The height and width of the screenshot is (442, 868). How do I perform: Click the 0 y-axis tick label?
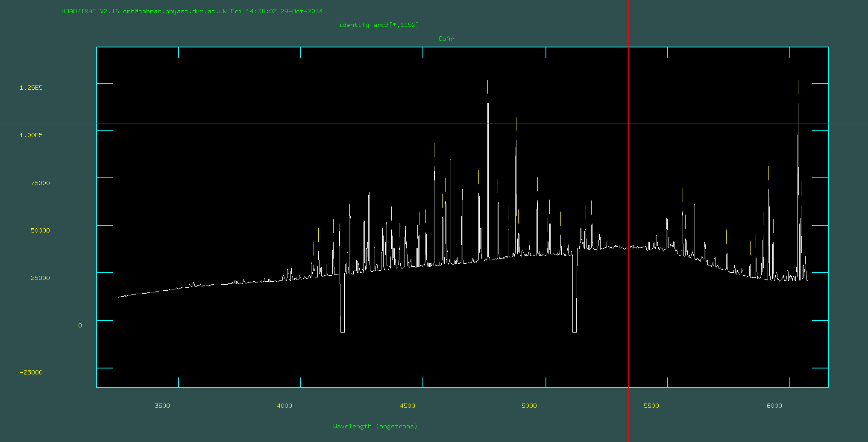[x=80, y=325]
